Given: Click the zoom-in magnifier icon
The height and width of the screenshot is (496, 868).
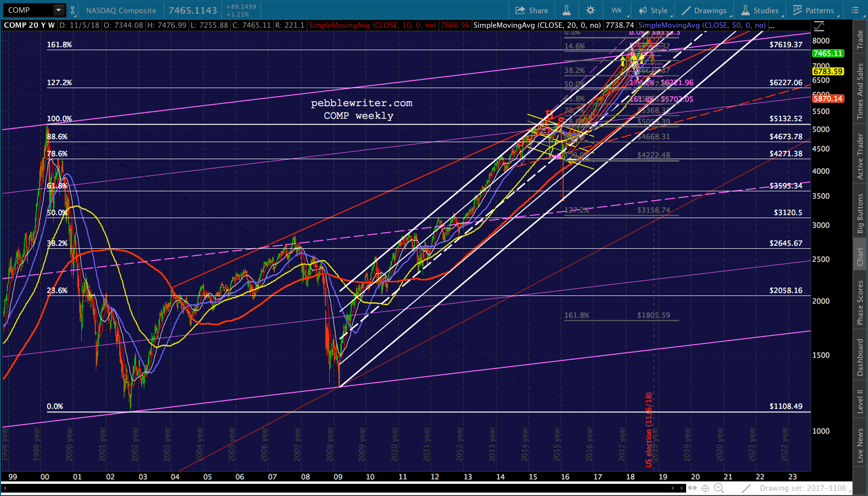Looking at the screenshot, I should coord(719,488).
